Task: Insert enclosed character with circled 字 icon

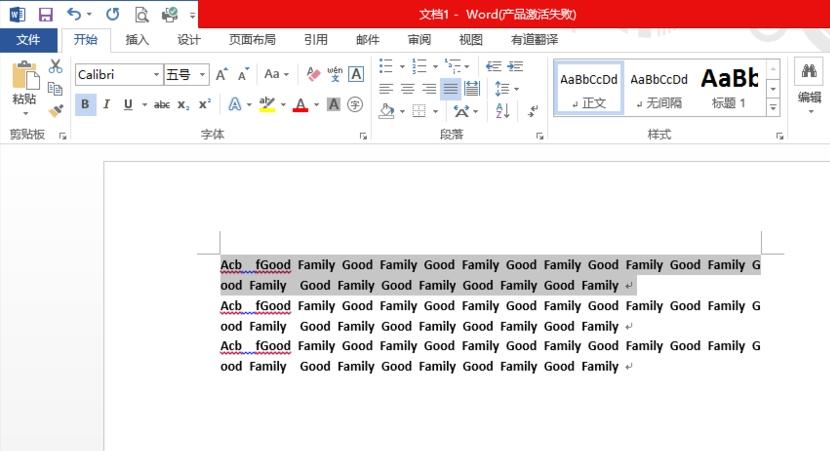Action: pos(355,104)
